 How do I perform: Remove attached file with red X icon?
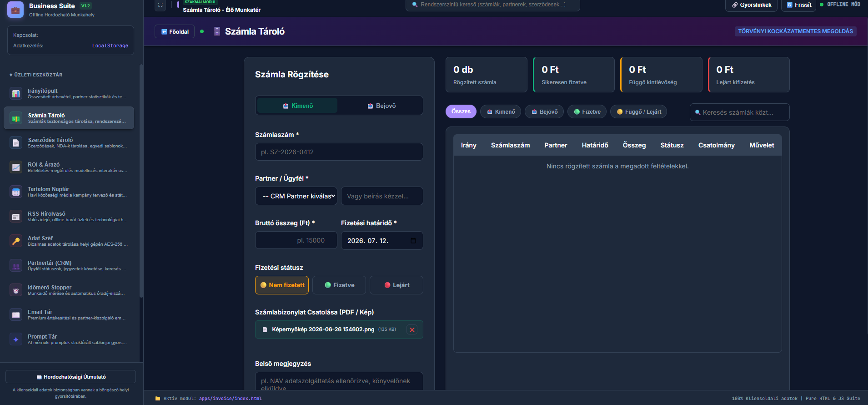(412, 330)
